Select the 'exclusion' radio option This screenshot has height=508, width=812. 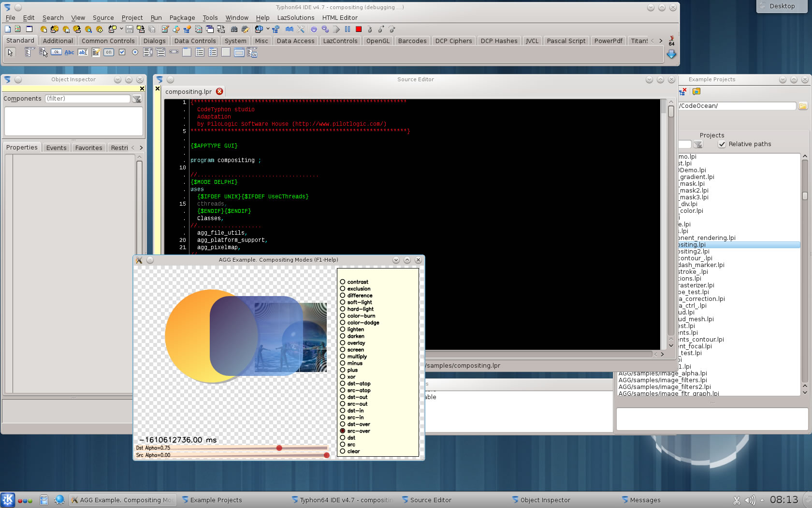(x=342, y=289)
